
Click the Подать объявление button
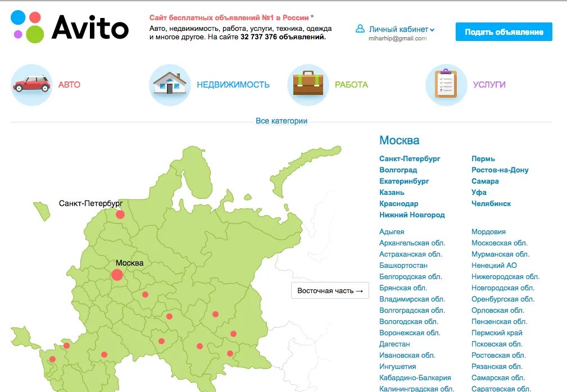tap(504, 32)
